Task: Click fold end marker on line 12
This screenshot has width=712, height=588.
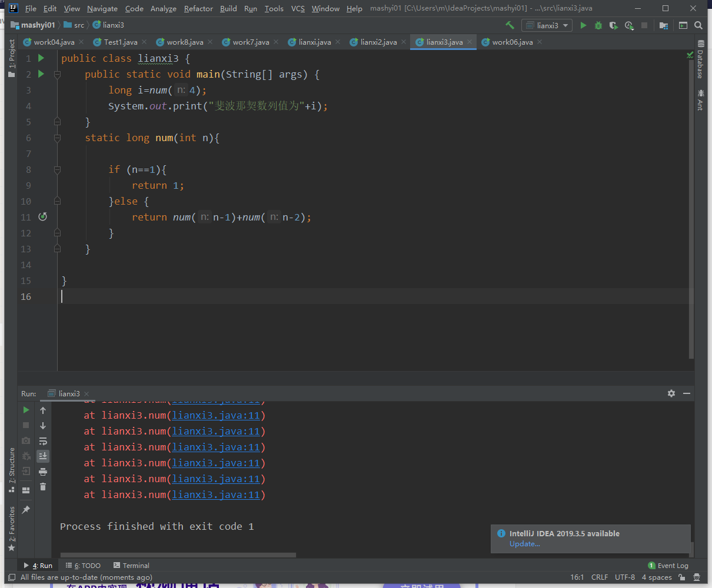Action: click(x=57, y=233)
